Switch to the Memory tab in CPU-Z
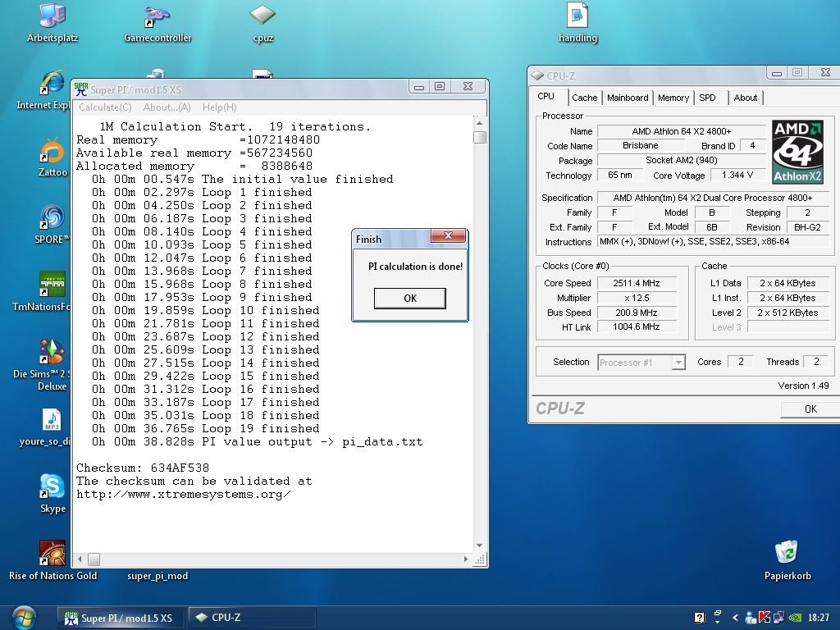840x630 pixels. point(673,98)
